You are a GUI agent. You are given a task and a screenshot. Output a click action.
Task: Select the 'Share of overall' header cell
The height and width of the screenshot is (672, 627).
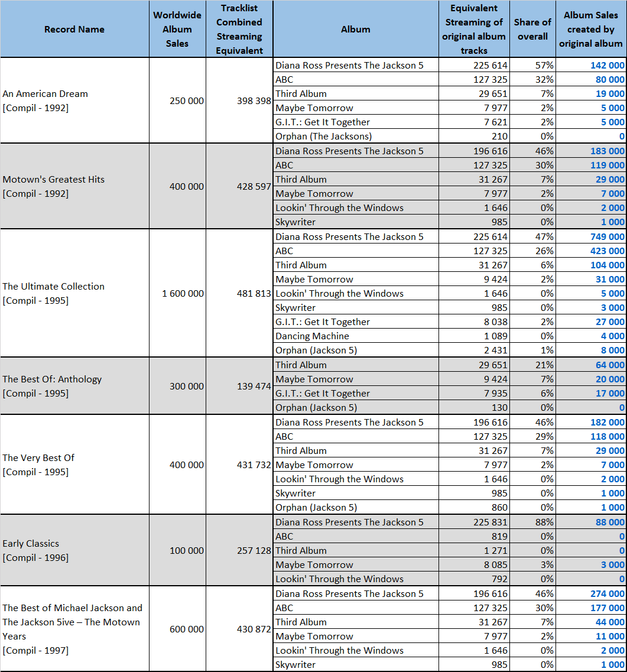(532, 29)
